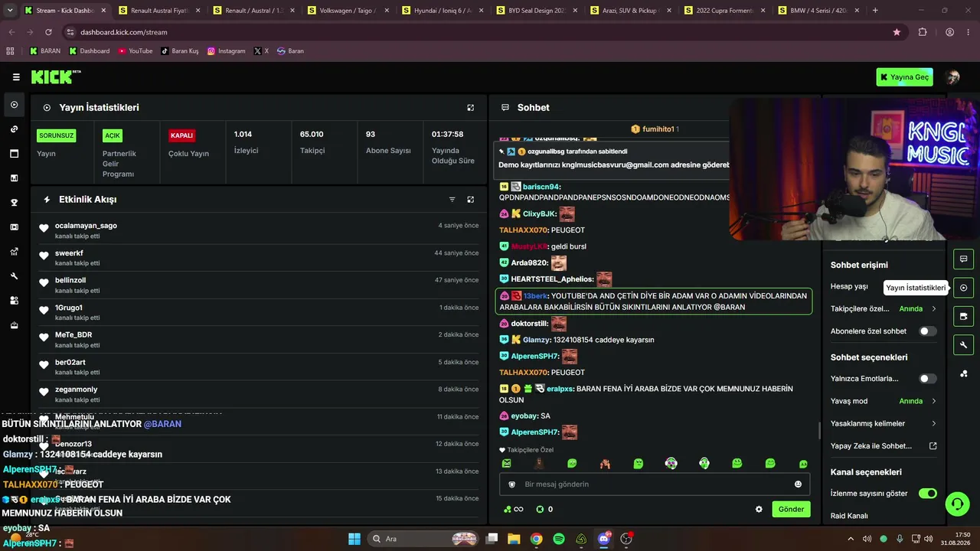Click the shield badge in message box
The height and width of the screenshot is (551, 980).
point(512,484)
